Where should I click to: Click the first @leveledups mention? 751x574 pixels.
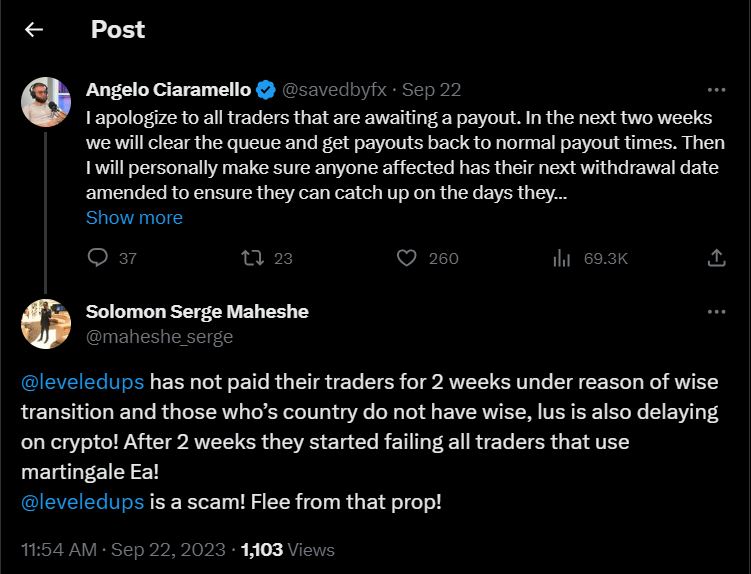point(82,383)
